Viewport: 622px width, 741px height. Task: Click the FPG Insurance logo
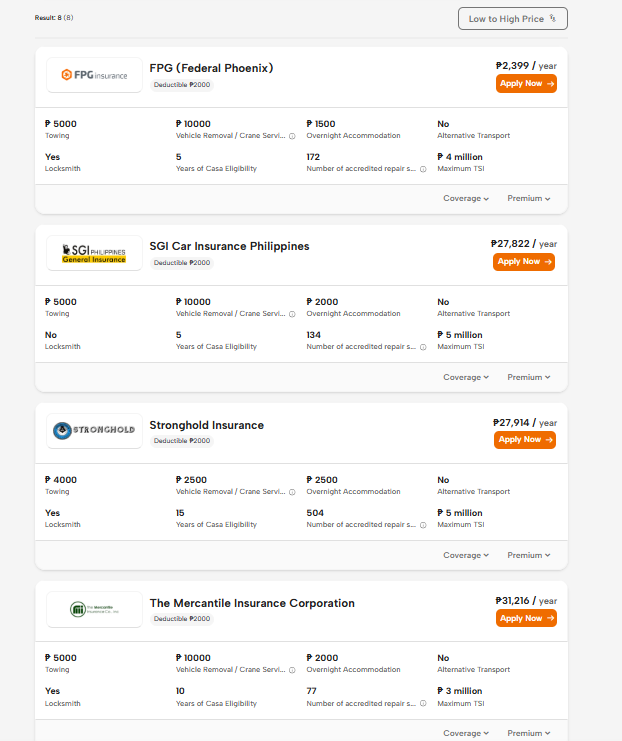94,75
